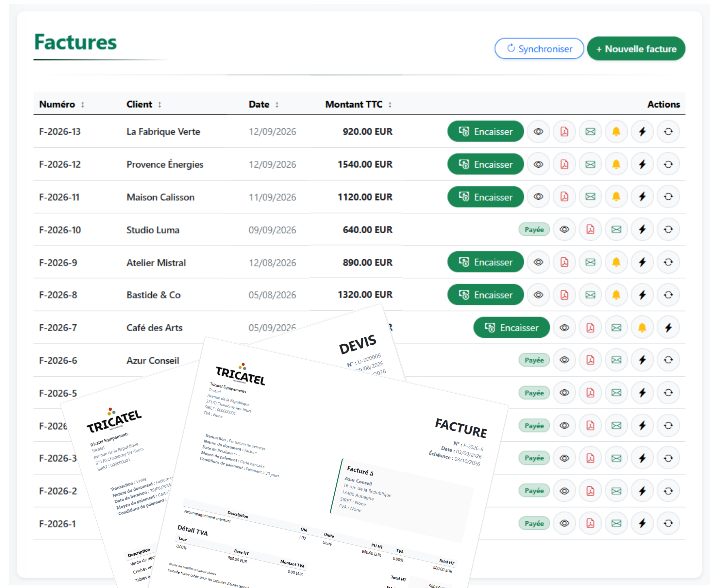The image size is (719, 588).
Task: Open the PDF for Atelier Mistral invoice
Action: pos(564,262)
